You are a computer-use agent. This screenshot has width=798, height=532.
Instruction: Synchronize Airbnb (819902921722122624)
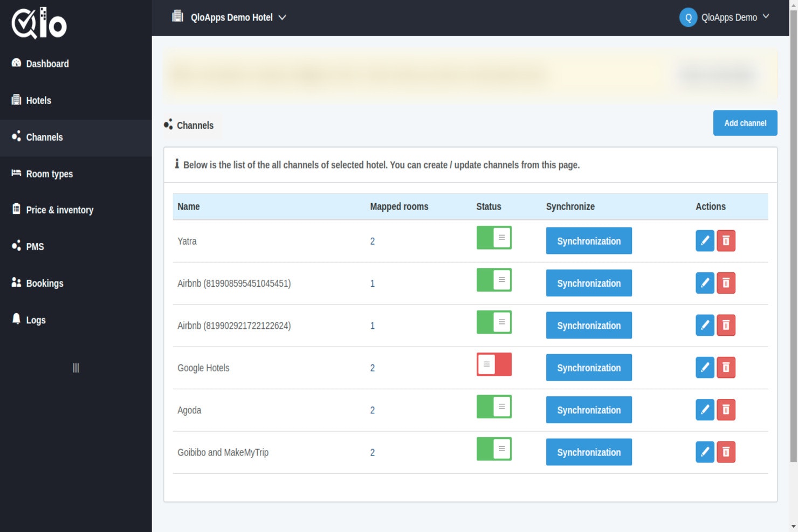pyautogui.click(x=589, y=326)
